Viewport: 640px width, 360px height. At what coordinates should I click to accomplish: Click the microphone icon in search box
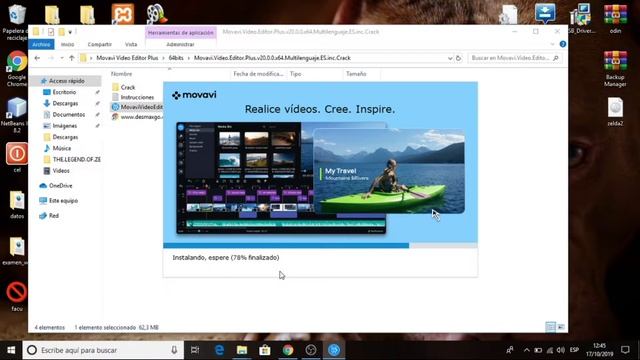point(174,350)
